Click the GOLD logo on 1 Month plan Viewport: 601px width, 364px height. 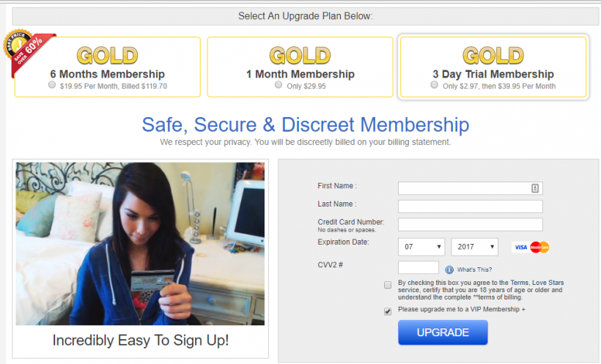pos(300,56)
